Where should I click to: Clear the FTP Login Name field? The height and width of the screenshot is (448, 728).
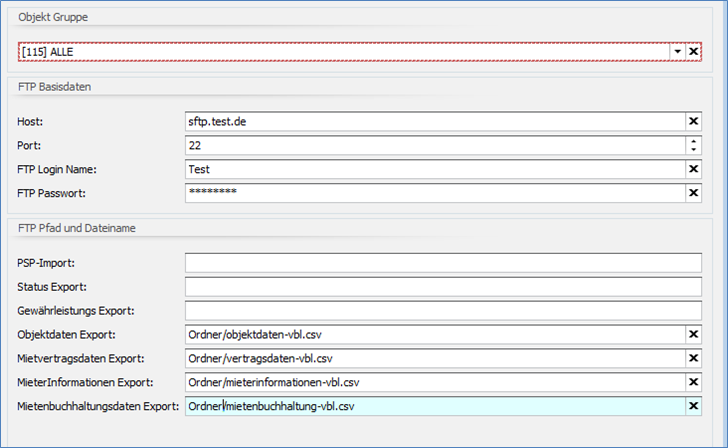(x=693, y=169)
